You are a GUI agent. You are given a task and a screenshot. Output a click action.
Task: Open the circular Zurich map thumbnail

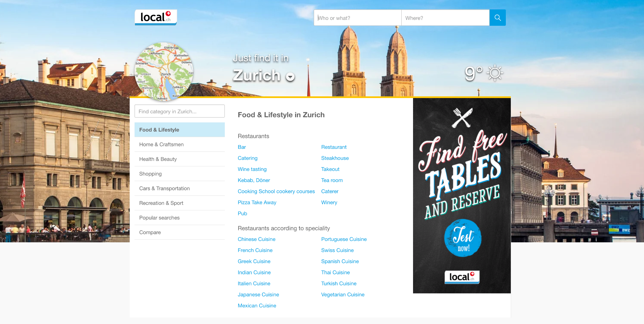(164, 72)
